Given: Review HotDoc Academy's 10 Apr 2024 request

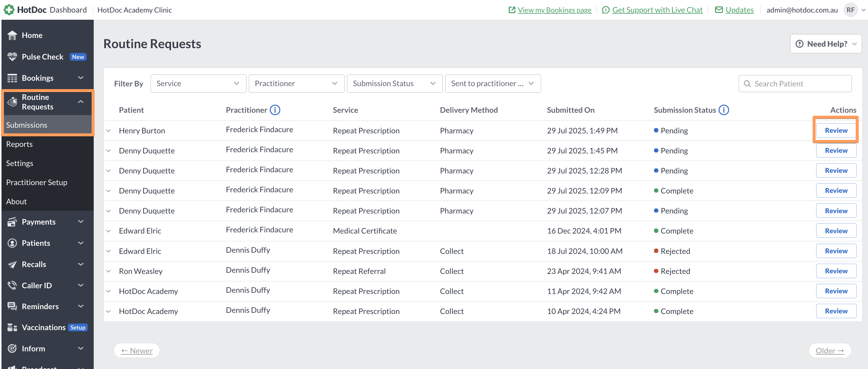Looking at the screenshot, I should pyautogui.click(x=836, y=311).
